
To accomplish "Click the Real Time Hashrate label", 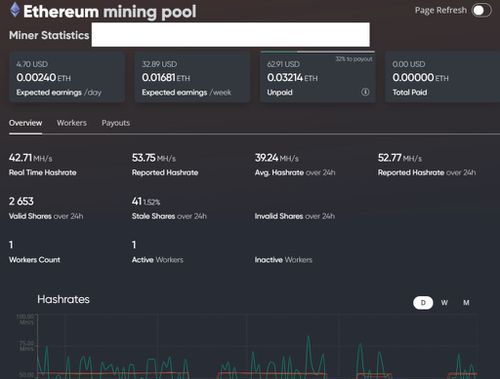I will click(43, 172).
